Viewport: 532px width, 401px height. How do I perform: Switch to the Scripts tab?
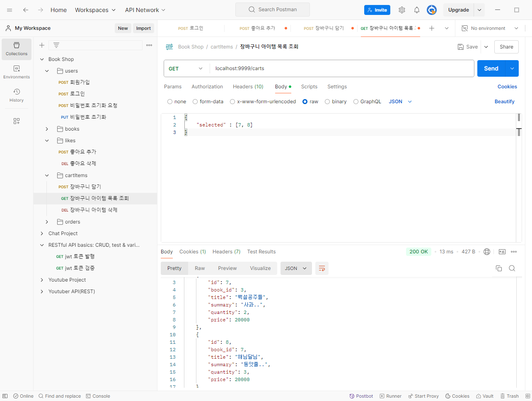(x=309, y=87)
